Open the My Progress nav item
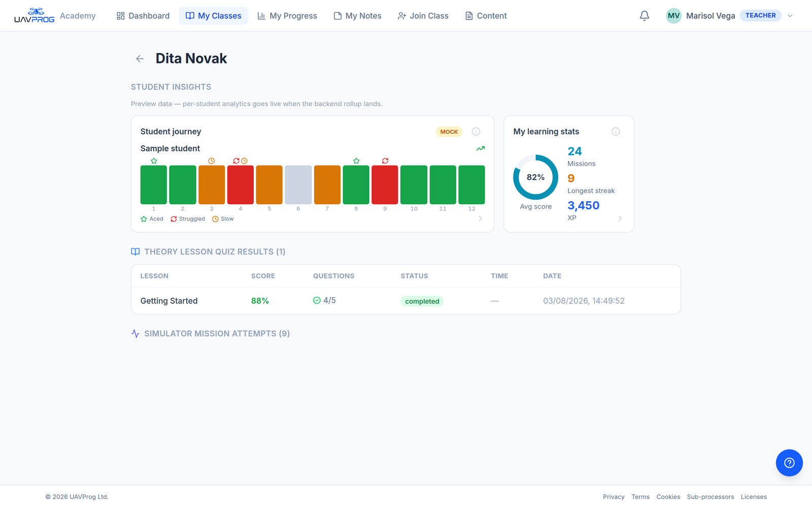This screenshot has width=812, height=508. [x=287, y=16]
